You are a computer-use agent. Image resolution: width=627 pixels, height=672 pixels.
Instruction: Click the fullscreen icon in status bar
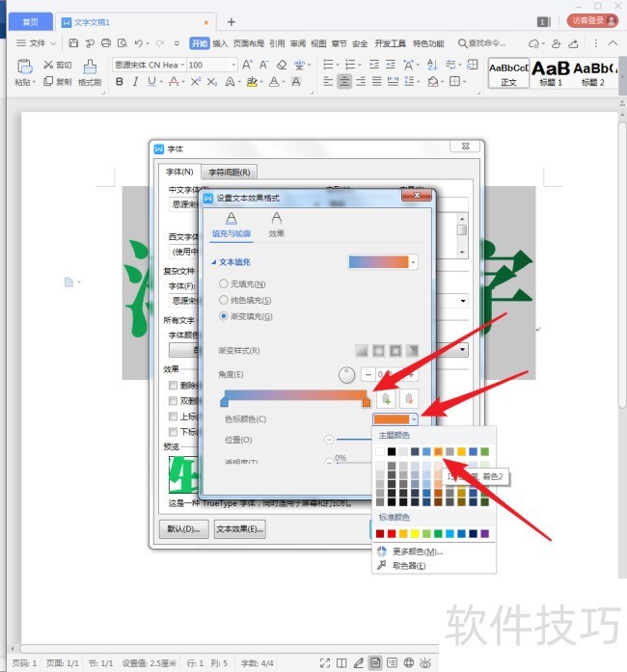[325, 663]
